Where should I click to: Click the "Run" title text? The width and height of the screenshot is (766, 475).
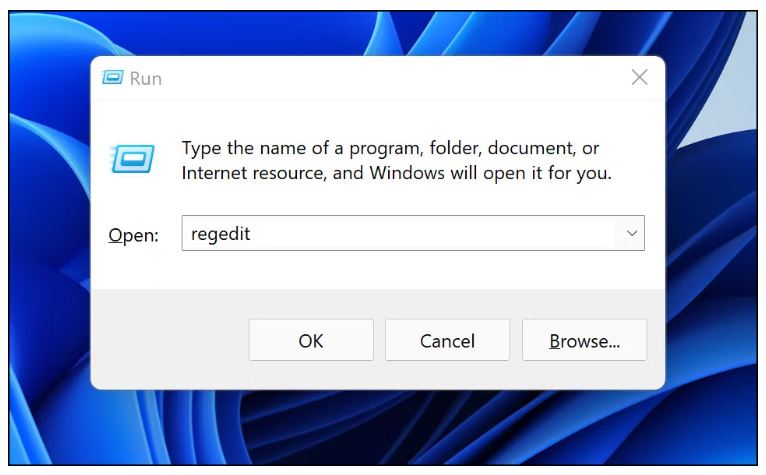click(x=146, y=79)
